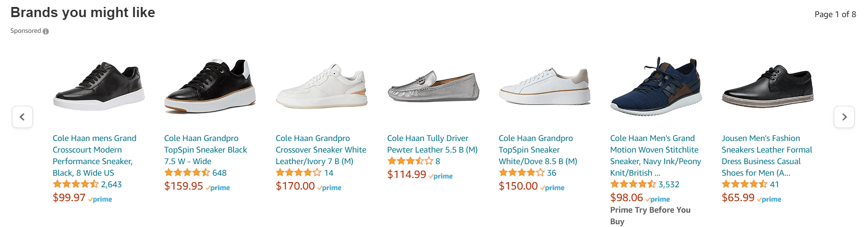Click the 3,532 reviews count
Viewport: 868px width, 227px height.
point(669,184)
